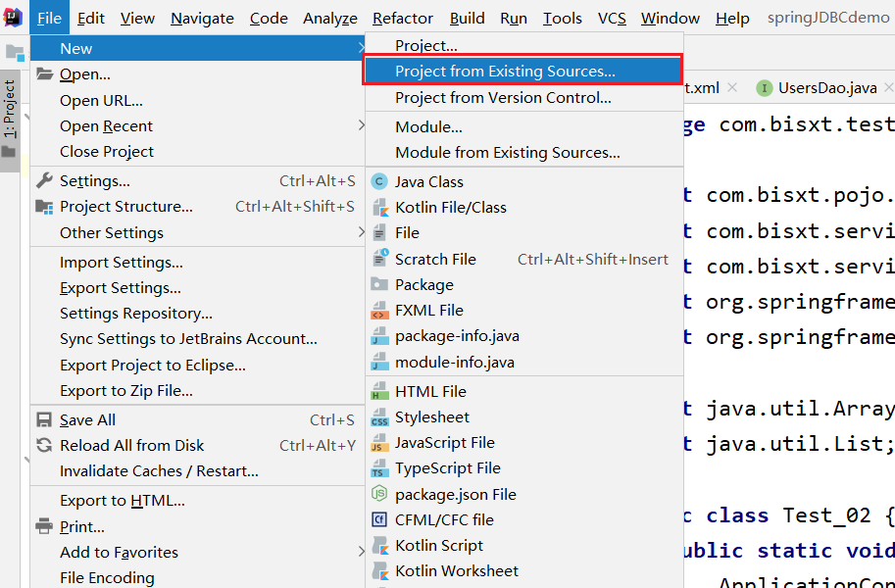Click the Settings wrench icon
This screenshot has width=895, height=588.
click(44, 181)
